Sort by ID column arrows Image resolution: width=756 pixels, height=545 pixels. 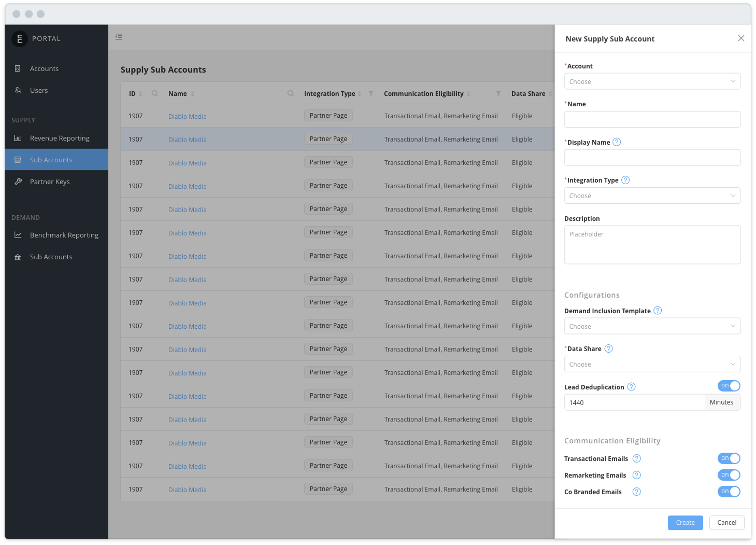pyautogui.click(x=140, y=94)
